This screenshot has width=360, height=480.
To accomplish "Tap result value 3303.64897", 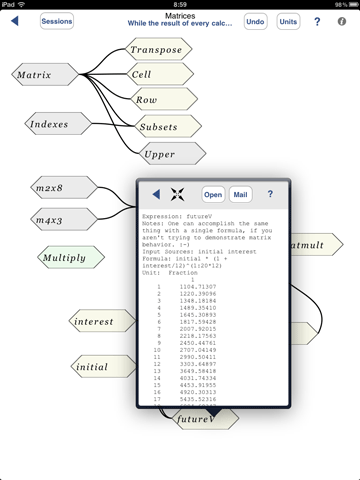I will pos(198,364).
